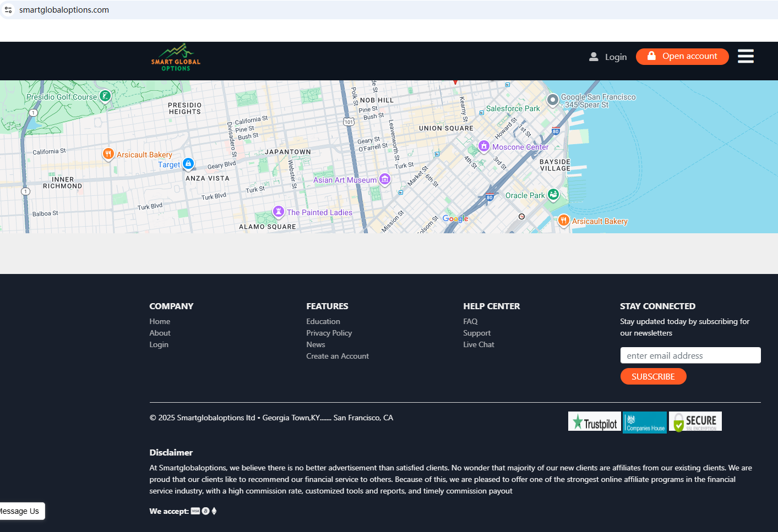Click the 2025 Smartglobaloptions ltd copyright text
Screen dimensions: 778x532
(271, 418)
